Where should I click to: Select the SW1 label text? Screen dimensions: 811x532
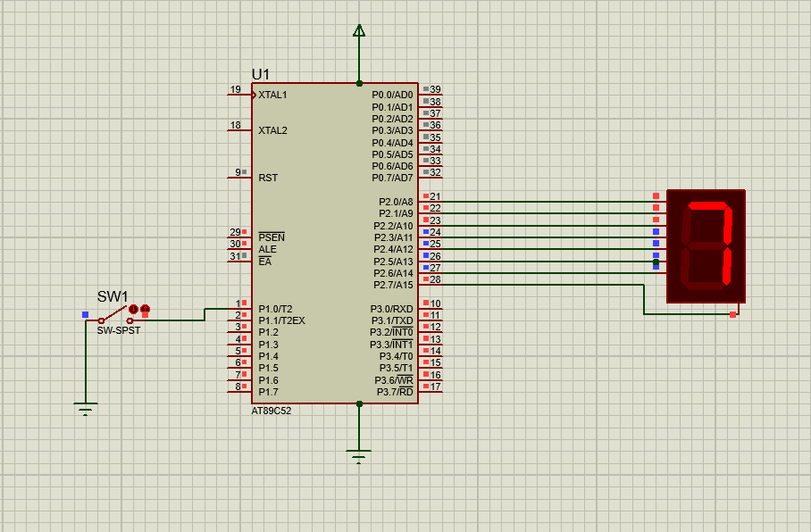tap(113, 296)
